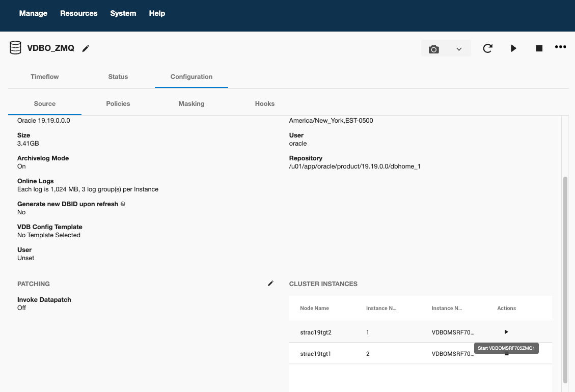Edit the Patching section via its pencil icon

[x=270, y=284]
